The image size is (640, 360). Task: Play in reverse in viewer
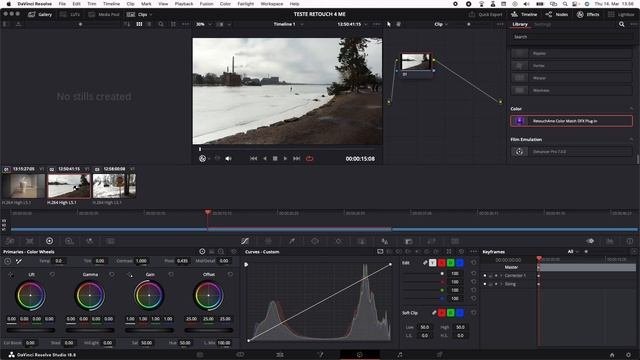pos(264,158)
